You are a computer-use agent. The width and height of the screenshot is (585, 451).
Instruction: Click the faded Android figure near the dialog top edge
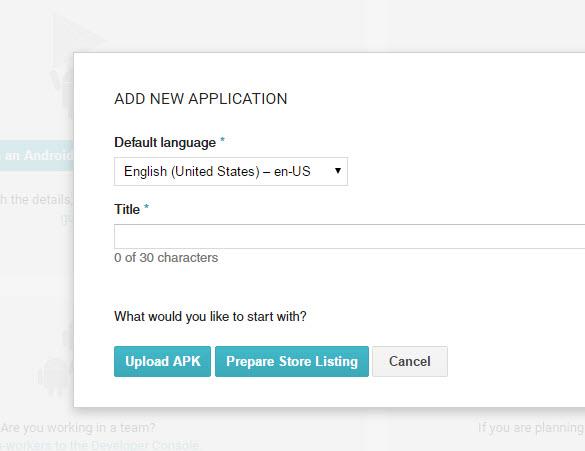coord(63,90)
